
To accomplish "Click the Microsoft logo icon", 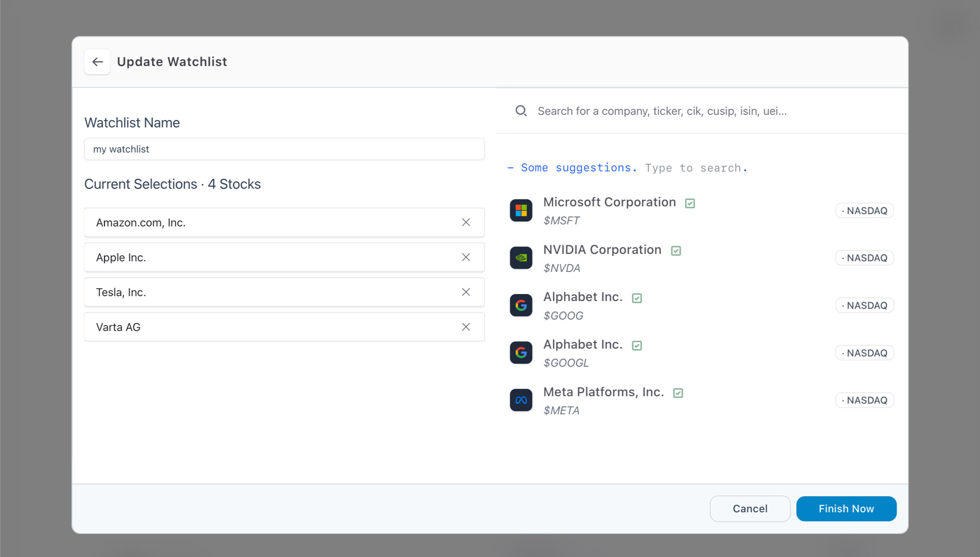I will coord(521,210).
